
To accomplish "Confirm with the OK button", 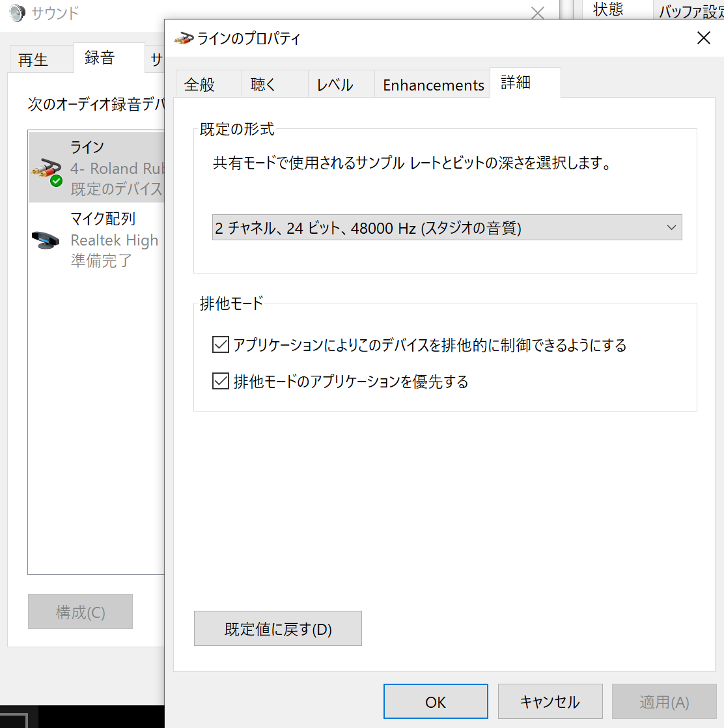I will coord(436,701).
